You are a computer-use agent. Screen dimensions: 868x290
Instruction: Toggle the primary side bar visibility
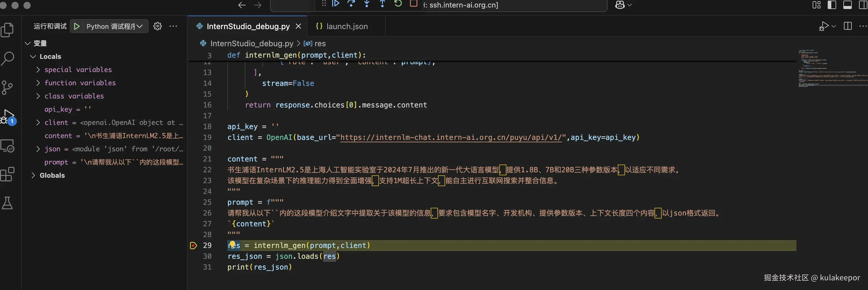point(832,5)
